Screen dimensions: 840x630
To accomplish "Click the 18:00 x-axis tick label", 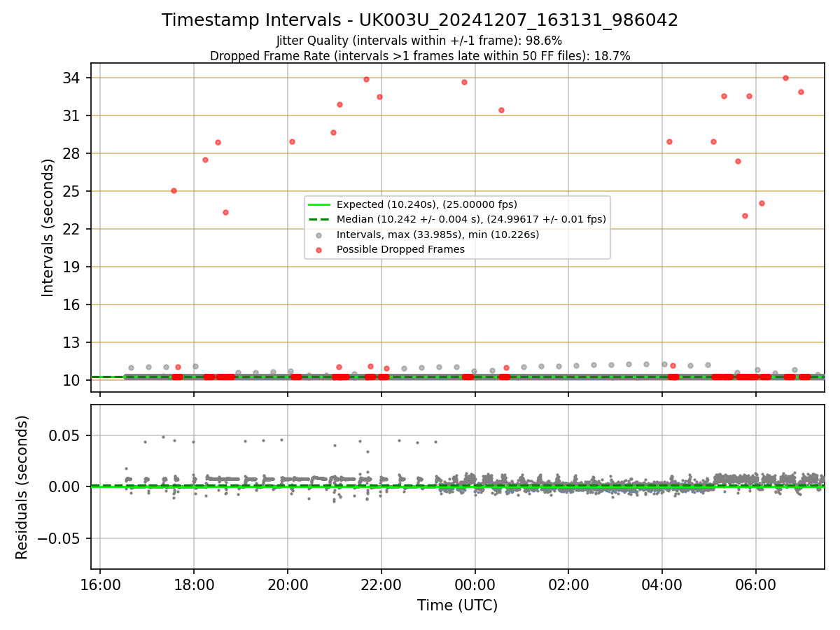I will click(x=194, y=585).
